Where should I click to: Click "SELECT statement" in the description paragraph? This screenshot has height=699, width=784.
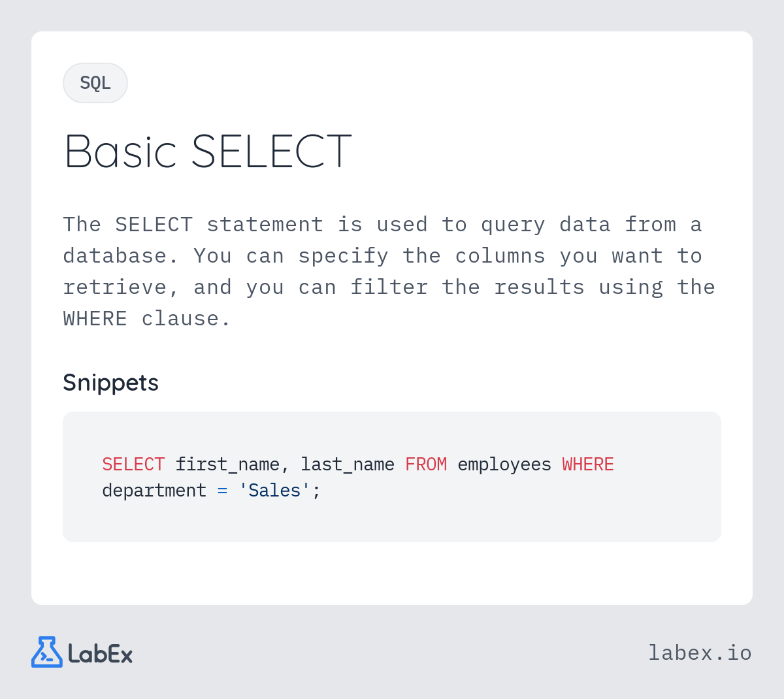click(219, 225)
